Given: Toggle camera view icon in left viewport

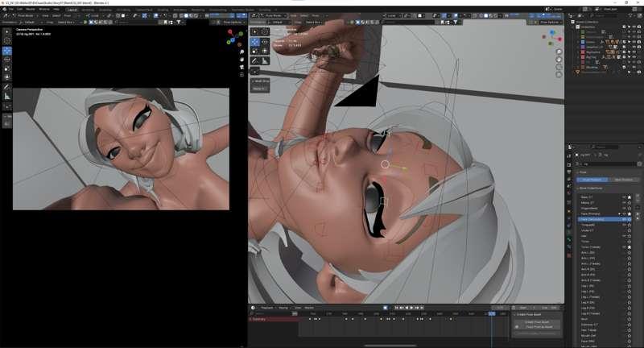Looking at the screenshot, I should coord(242,67).
